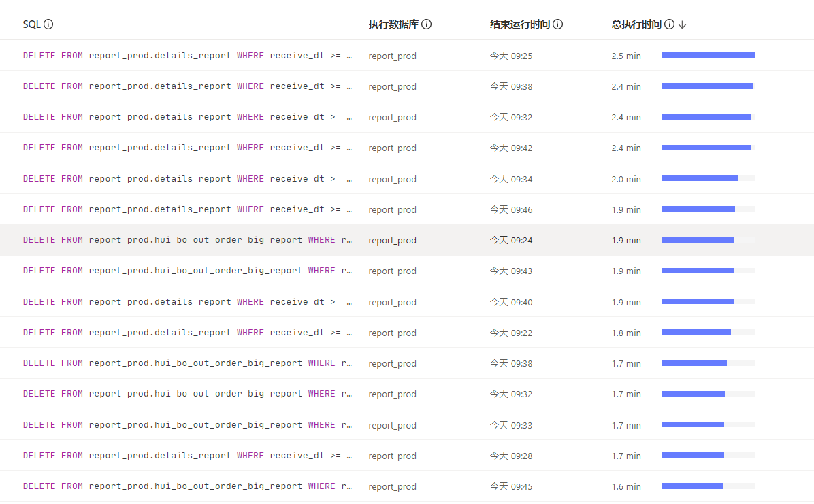Open the details_report DELETE statement ending 今天 09:25
Viewport: 814px width, 504px height.
[187, 56]
